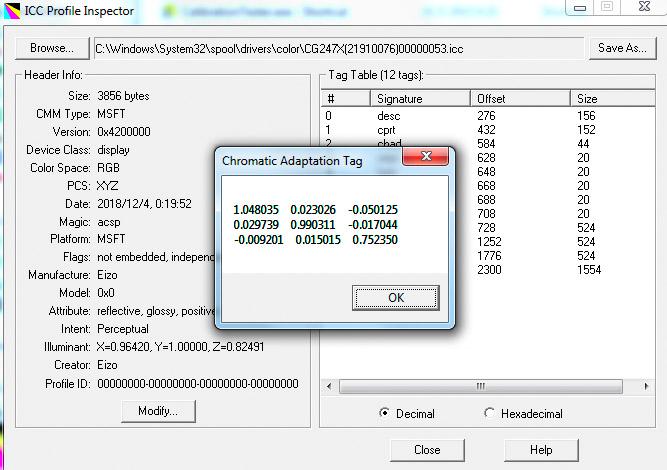Open the Browse... file dialog

coord(52,48)
